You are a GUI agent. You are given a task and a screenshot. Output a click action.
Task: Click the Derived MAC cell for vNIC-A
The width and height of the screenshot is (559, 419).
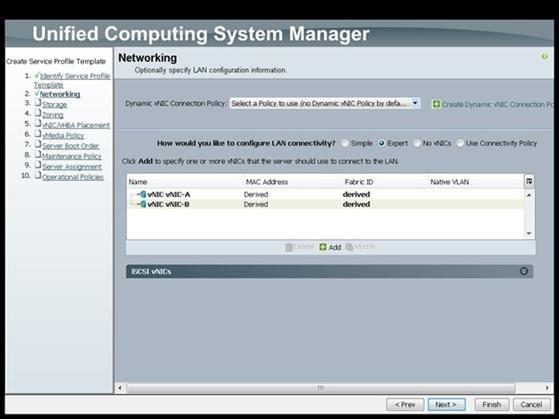pos(256,194)
